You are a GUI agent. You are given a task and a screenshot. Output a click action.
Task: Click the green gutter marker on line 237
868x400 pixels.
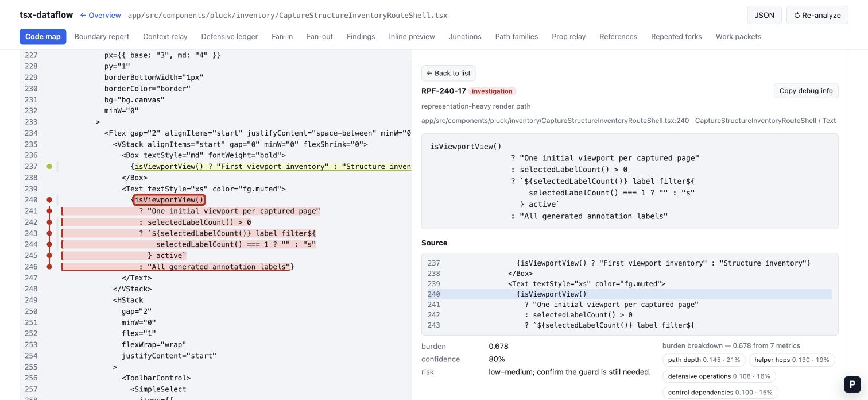49,167
